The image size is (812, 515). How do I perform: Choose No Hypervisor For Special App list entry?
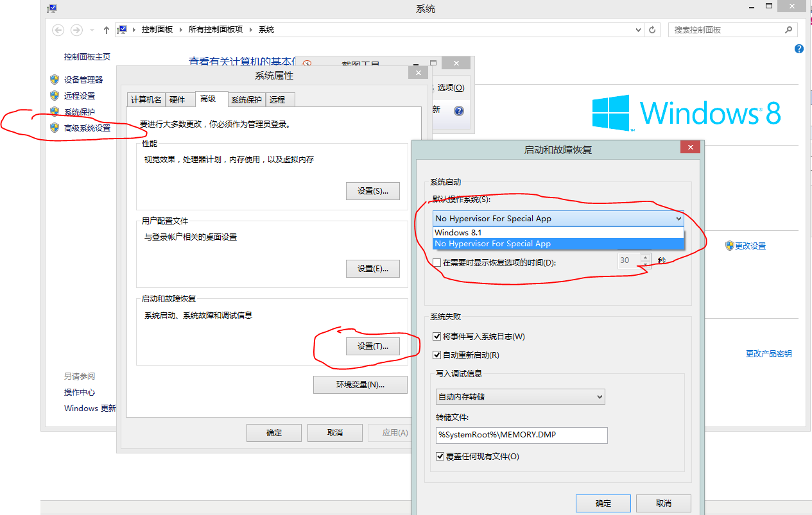(559, 244)
